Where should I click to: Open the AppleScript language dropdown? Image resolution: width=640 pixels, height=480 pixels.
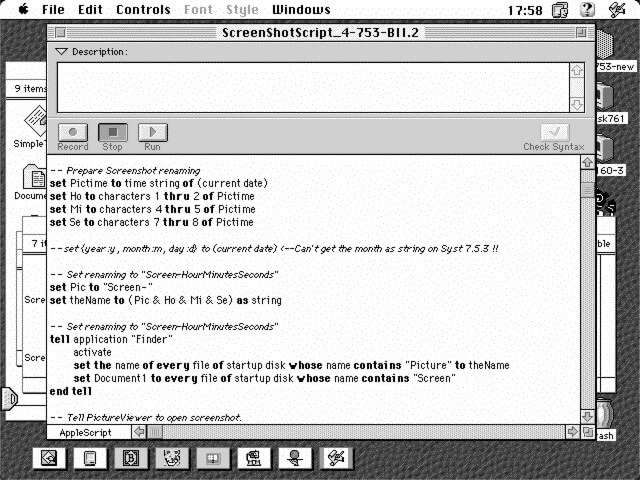pos(88,432)
